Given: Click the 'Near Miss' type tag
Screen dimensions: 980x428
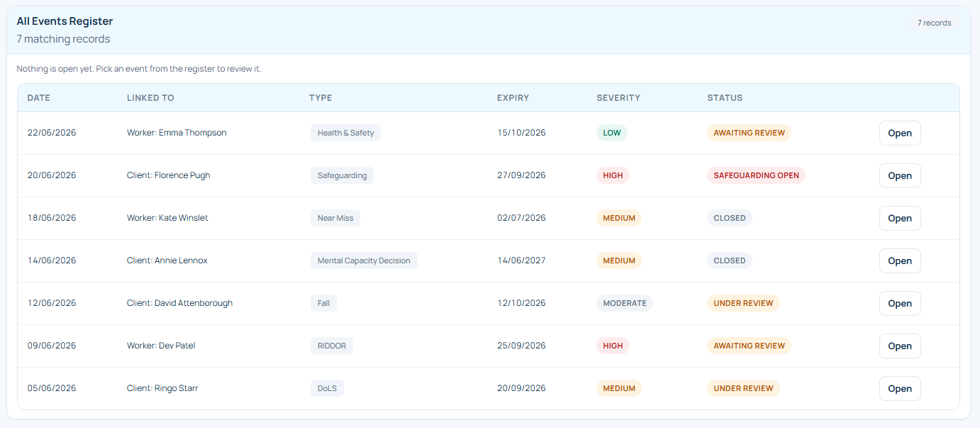Looking at the screenshot, I should [335, 218].
